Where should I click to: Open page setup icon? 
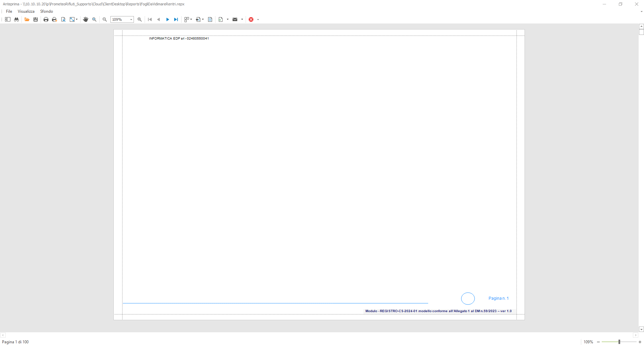[63, 19]
